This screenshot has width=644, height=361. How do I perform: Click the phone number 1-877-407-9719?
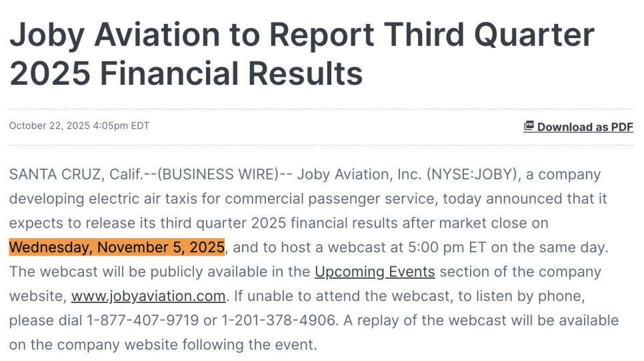point(143,320)
